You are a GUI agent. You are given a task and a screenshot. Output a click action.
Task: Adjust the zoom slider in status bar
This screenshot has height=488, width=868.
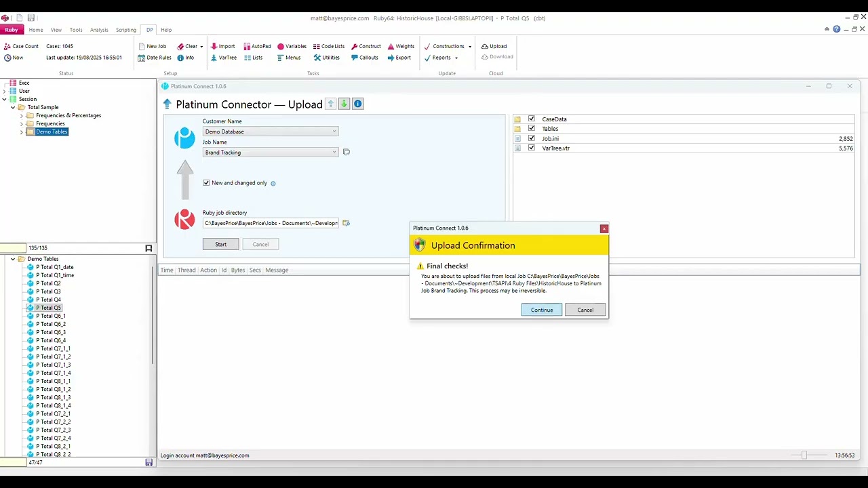(804, 455)
